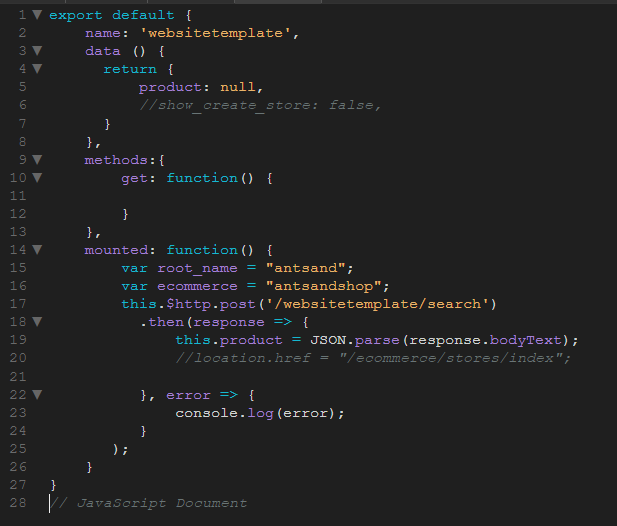Viewport: 617px width, 526px height.
Task: Click the 'ecommerce' variable on line 16
Action: [x=197, y=286]
